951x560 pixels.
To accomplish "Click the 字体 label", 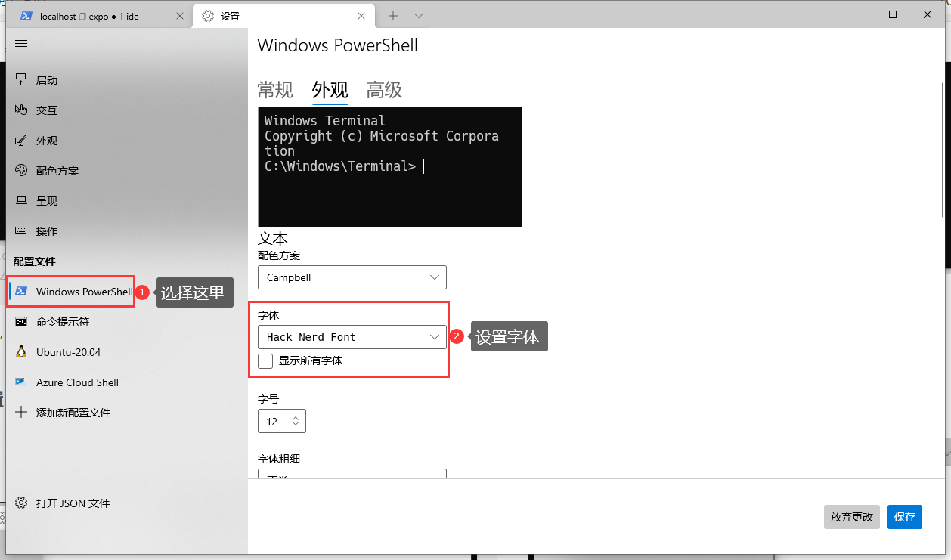I will [268, 314].
